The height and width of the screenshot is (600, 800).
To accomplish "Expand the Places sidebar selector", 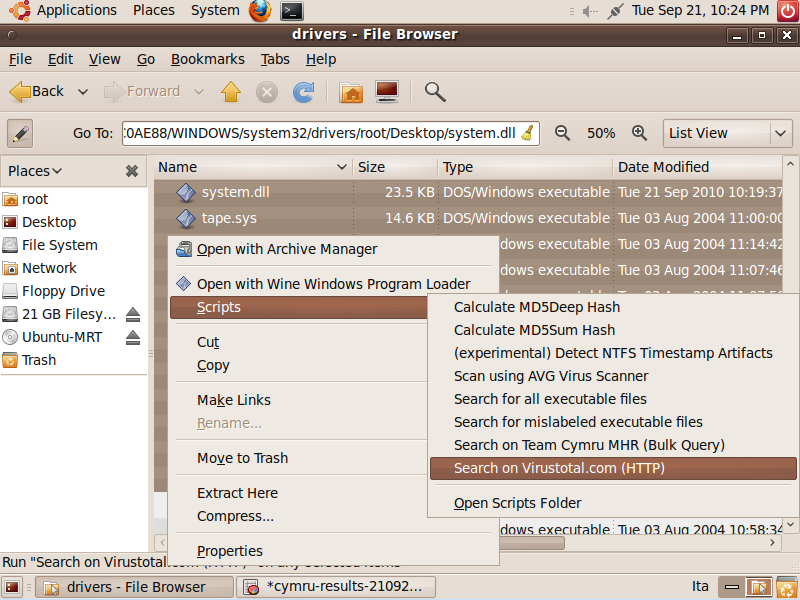I will tap(35, 171).
